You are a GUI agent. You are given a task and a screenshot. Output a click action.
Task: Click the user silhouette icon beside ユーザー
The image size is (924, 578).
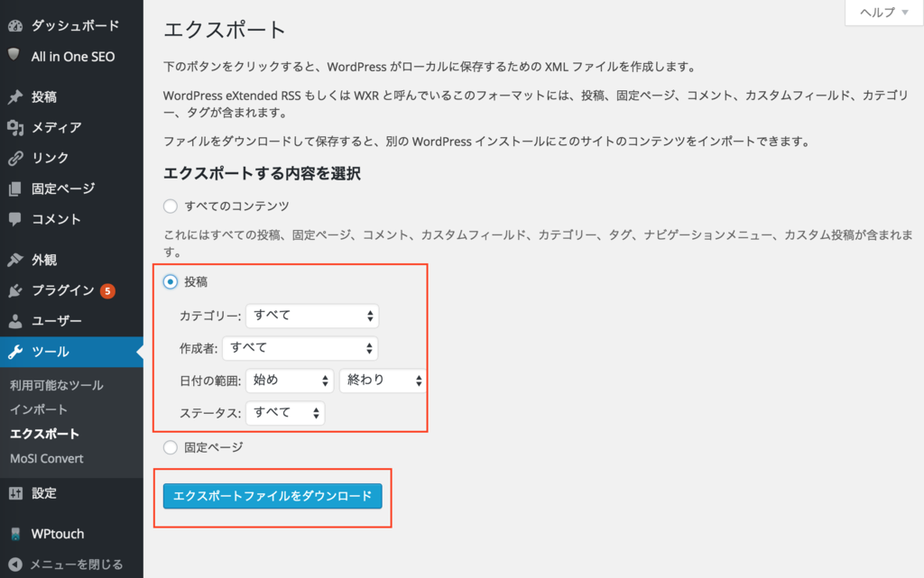point(15,321)
